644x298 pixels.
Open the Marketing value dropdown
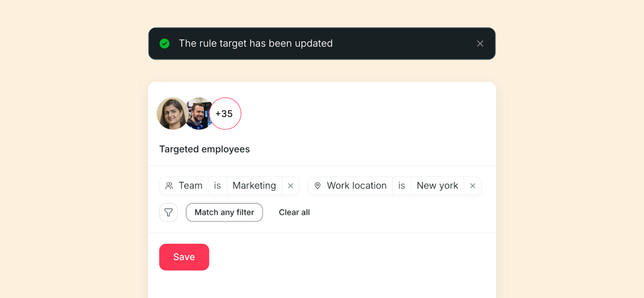254,186
